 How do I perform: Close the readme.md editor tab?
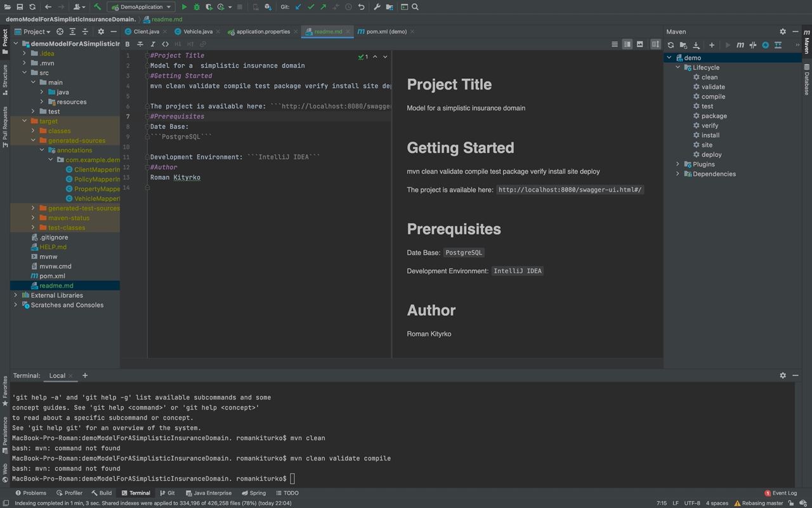pos(348,31)
